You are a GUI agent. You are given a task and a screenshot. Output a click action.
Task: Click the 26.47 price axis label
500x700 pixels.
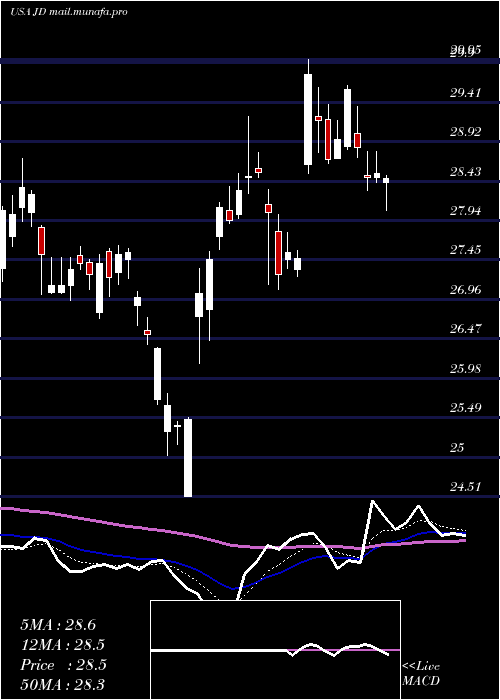(x=465, y=329)
